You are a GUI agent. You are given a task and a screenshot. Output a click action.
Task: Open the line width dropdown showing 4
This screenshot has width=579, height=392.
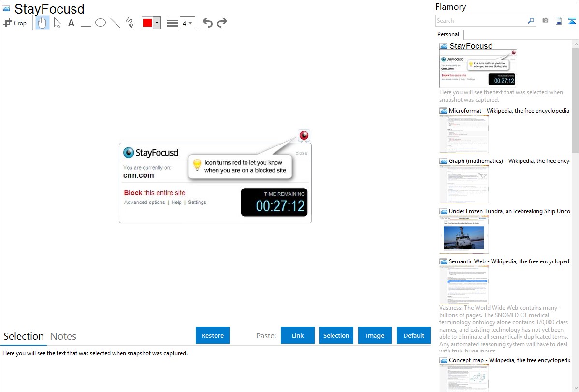point(187,23)
